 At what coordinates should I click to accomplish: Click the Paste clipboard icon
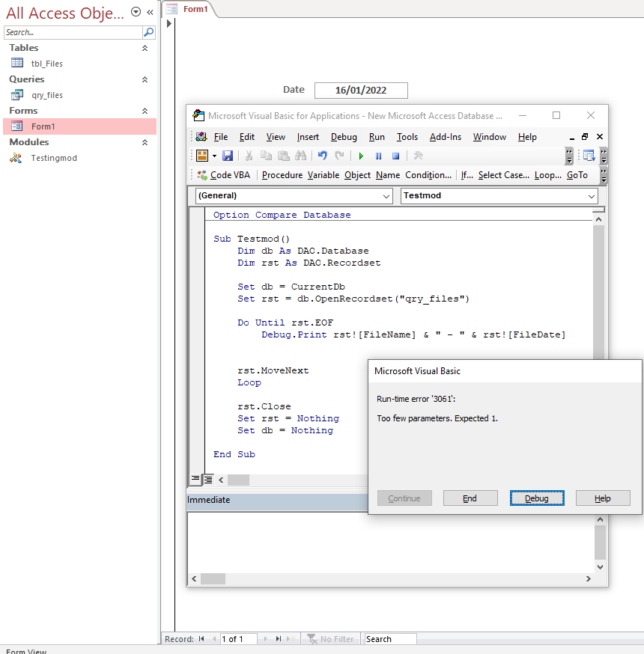click(x=284, y=156)
